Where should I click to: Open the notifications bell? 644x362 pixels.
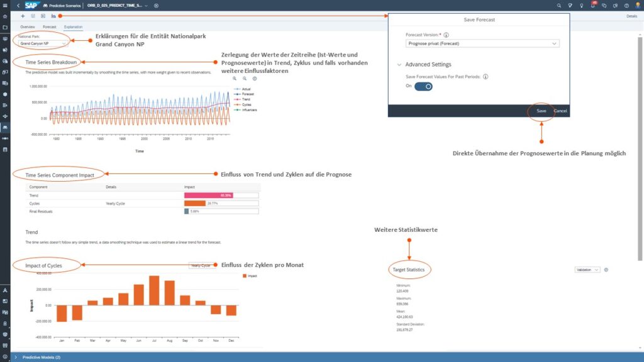593,5
